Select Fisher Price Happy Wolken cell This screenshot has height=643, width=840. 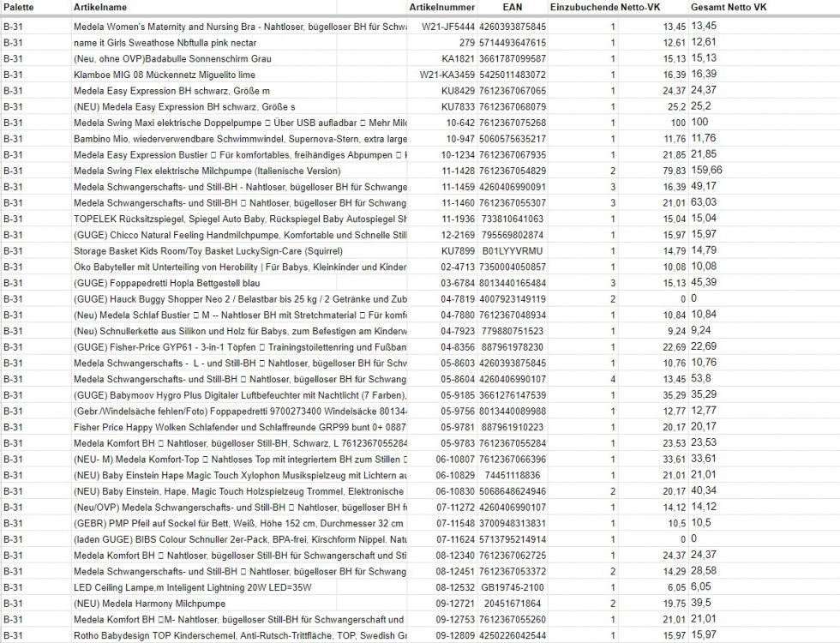240,428
